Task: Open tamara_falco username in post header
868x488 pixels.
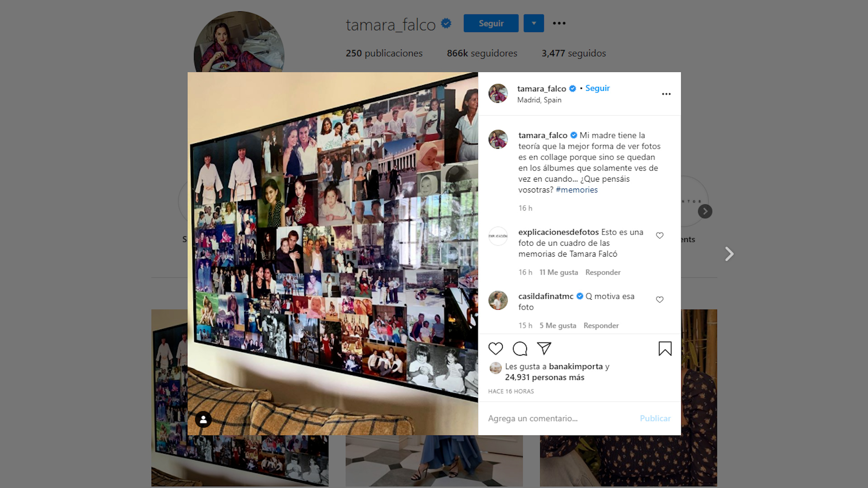Action: [x=542, y=89]
